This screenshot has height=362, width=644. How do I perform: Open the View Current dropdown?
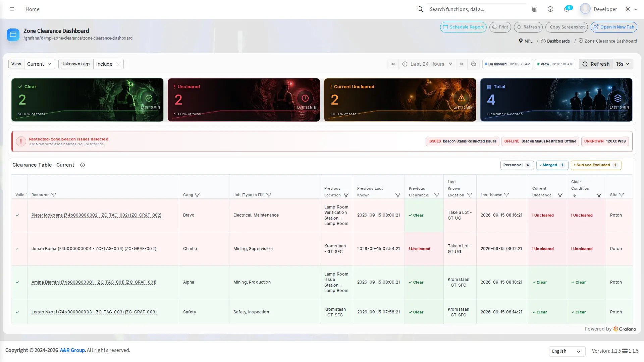(x=40, y=64)
